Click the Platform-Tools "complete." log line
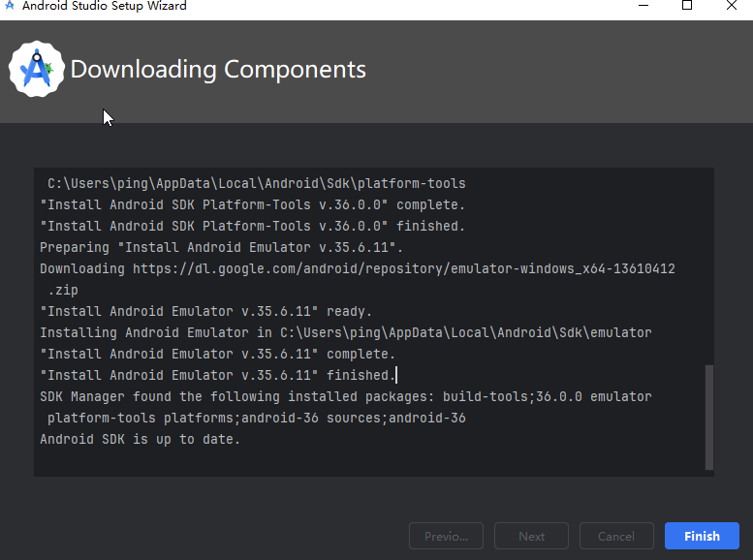This screenshot has width=753, height=560. pyautogui.click(x=253, y=204)
